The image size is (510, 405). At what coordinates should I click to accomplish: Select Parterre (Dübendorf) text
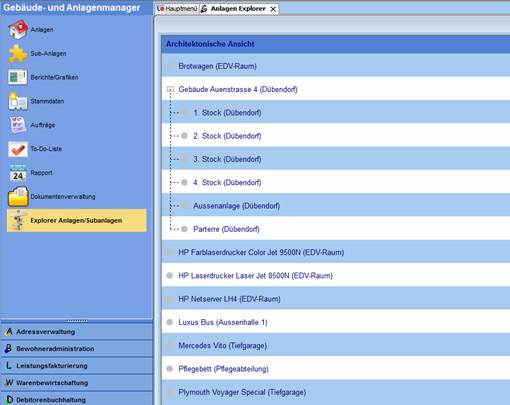[226, 229]
